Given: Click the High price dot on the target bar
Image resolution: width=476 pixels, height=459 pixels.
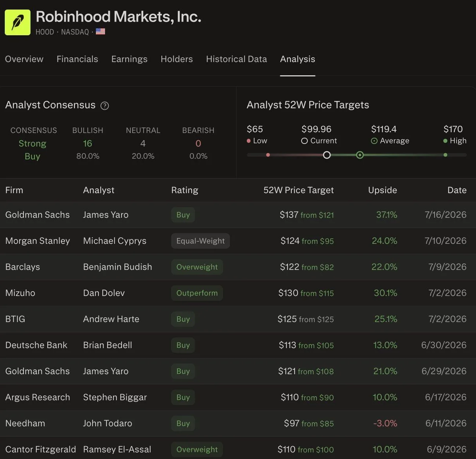Looking at the screenshot, I should (x=445, y=155).
